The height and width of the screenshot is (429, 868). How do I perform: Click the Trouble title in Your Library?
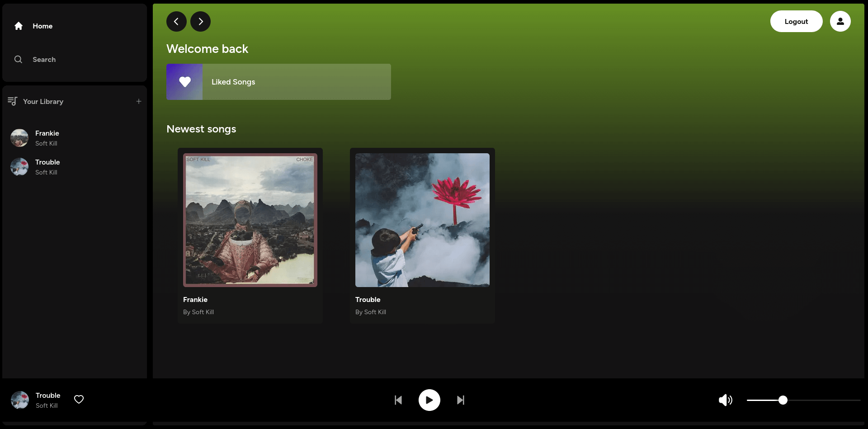coord(47,162)
